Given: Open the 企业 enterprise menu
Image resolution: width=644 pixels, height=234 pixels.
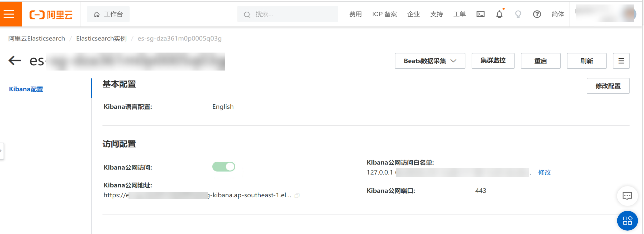Looking at the screenshot, I should pyautogui.click(x=413, y=14).
